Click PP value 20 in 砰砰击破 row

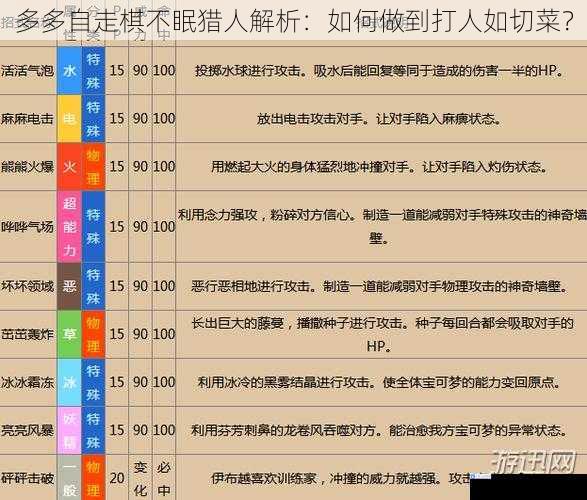[117, 478]
